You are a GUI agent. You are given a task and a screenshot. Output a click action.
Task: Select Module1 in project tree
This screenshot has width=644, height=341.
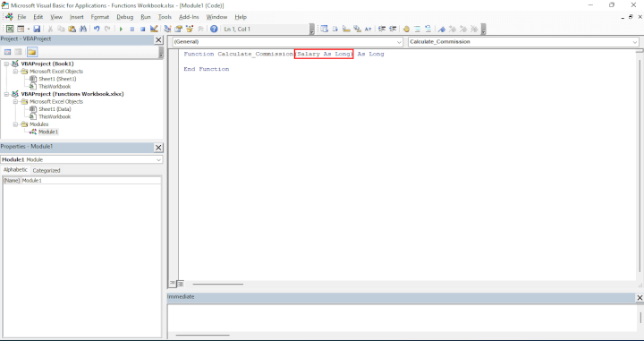48,132
